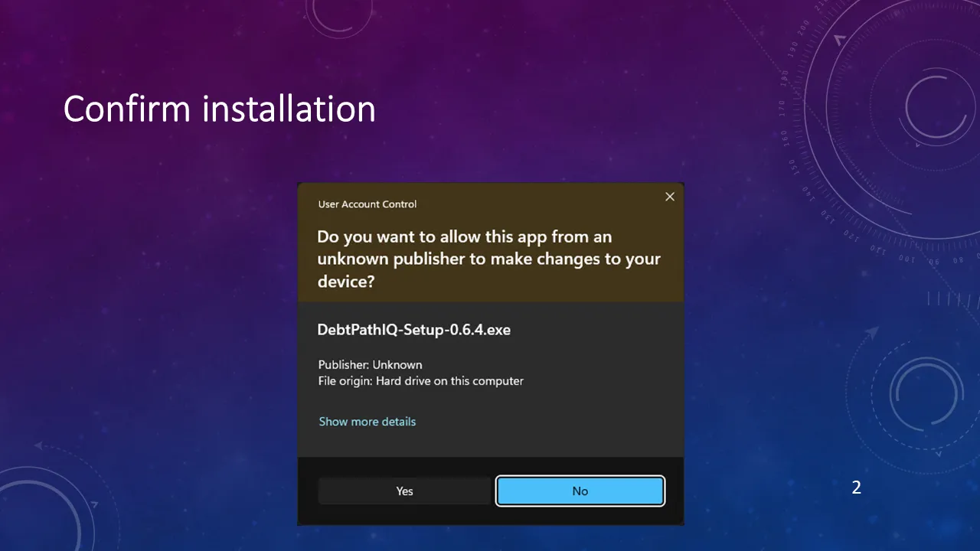The width and height of the screenshot is (980, 551).
Task: Close the User Account Control dialog with X
Action: click(x=670, y=197)
